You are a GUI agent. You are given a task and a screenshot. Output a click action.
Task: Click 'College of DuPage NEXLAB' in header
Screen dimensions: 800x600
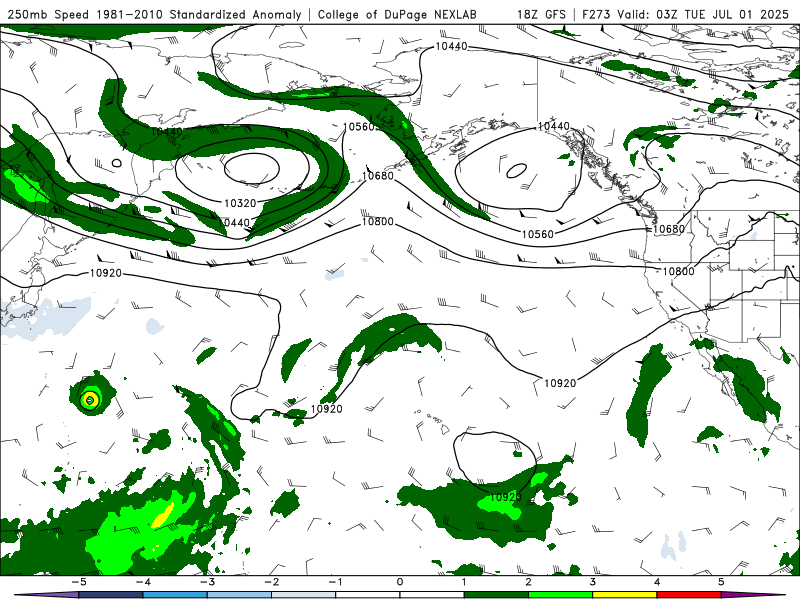click(397, 14)
